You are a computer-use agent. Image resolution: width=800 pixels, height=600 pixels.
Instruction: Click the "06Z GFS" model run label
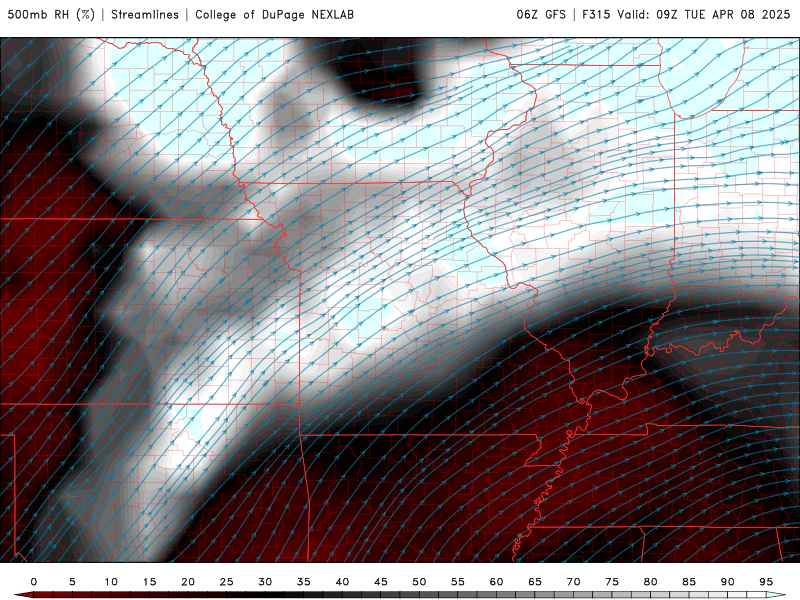point(541,15)
